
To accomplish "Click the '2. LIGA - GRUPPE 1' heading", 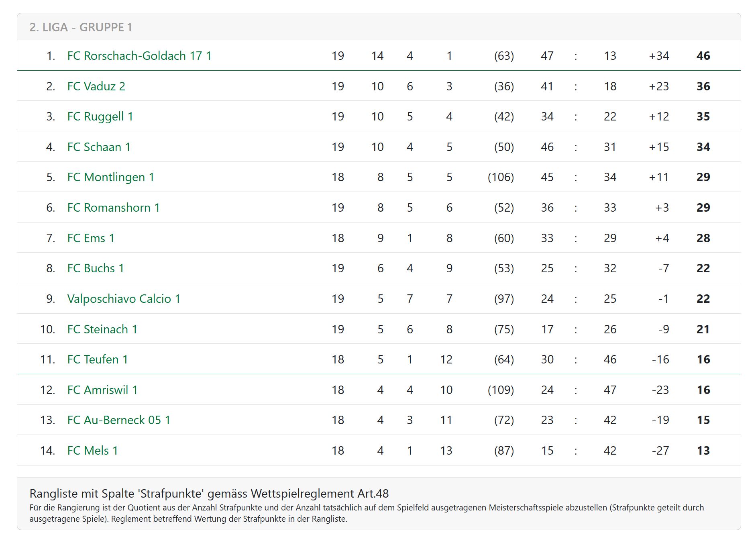I will point(81,27).
